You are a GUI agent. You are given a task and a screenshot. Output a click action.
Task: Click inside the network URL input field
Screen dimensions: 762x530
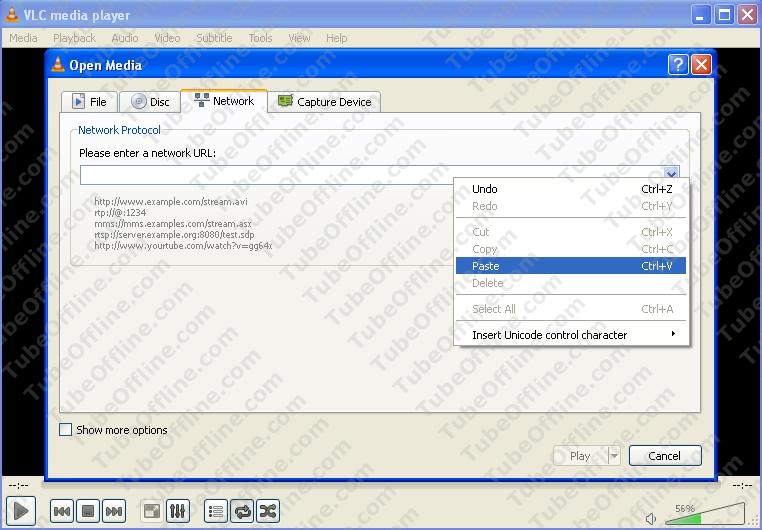(x=372, y=174)
